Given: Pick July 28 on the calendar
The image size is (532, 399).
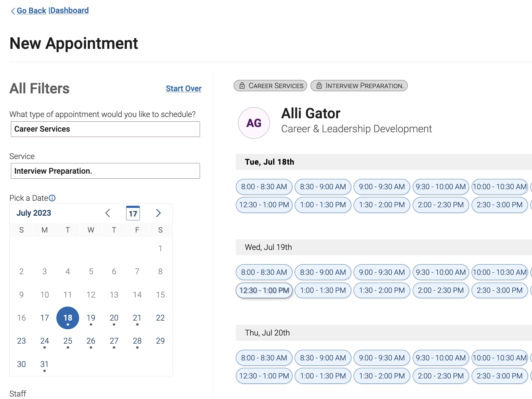Looking at the screenshot, I should (137, 341).
